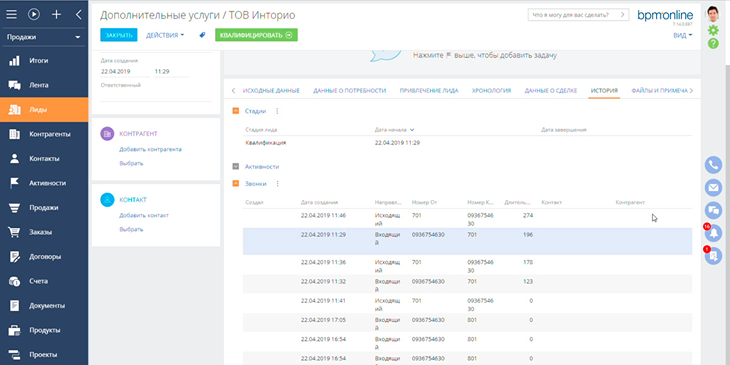Open the Продажи workplace dropdown
The width and height of the screenshot is (730, 365).
point(44,37)
